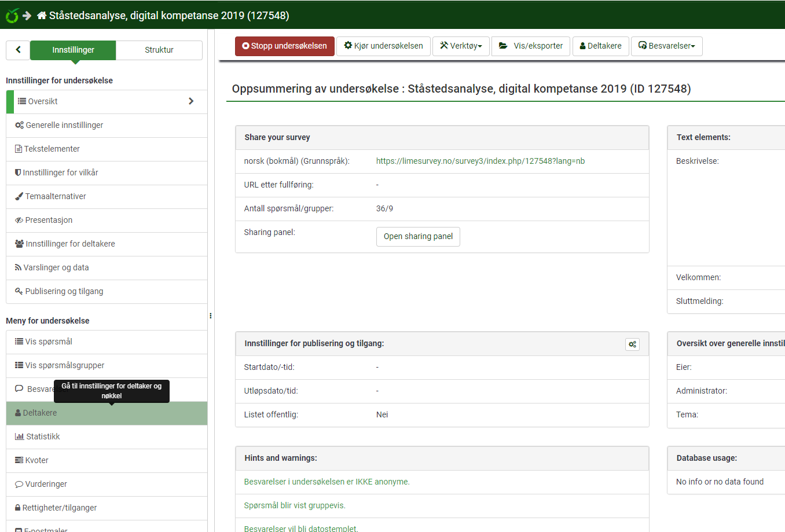Viewport: 785px width, 532px height.
Task: Click the sidebar resize handle
Action: click(x=210, y=316)
